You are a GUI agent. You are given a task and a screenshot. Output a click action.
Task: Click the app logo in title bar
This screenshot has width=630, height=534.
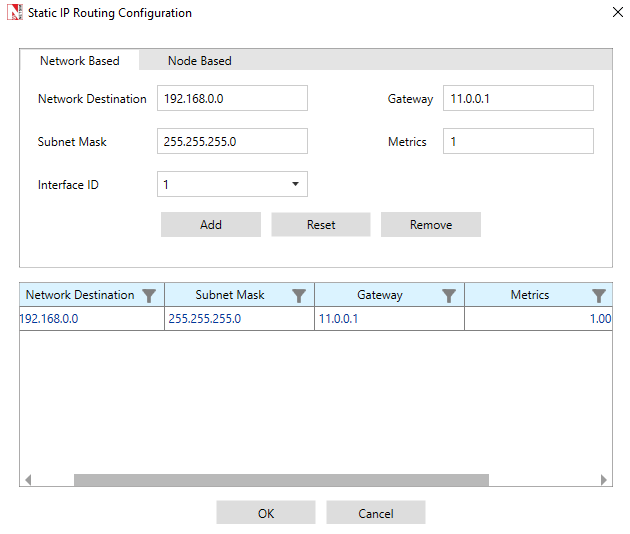(x=14, y=13)
